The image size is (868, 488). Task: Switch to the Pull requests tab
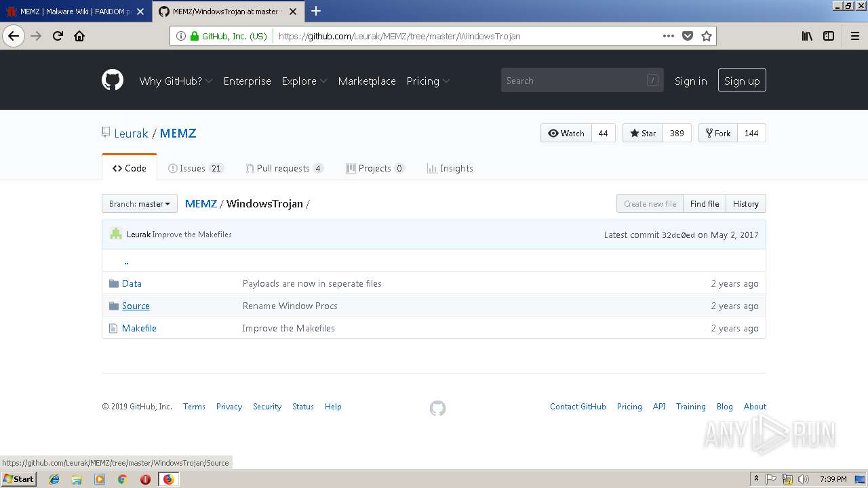(284, 168)
